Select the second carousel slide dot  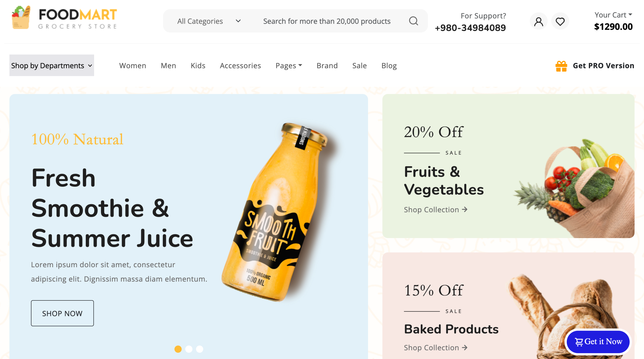pyautogui.click(x=189, y=349)
